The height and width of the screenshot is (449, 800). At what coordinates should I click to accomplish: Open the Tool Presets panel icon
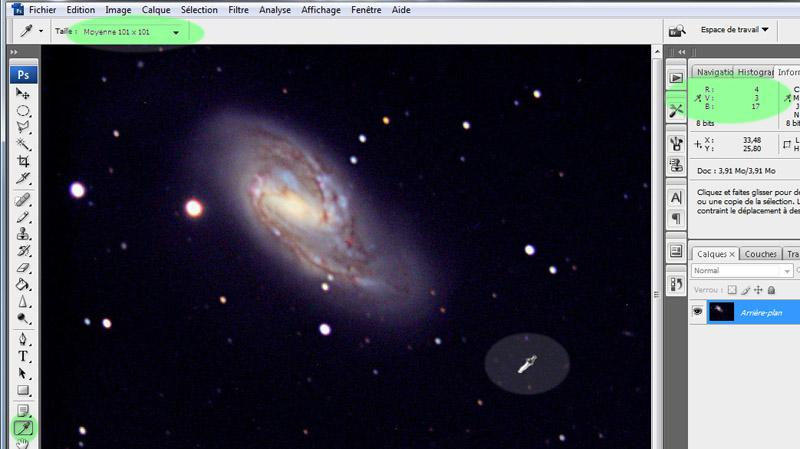pos(676,110)
